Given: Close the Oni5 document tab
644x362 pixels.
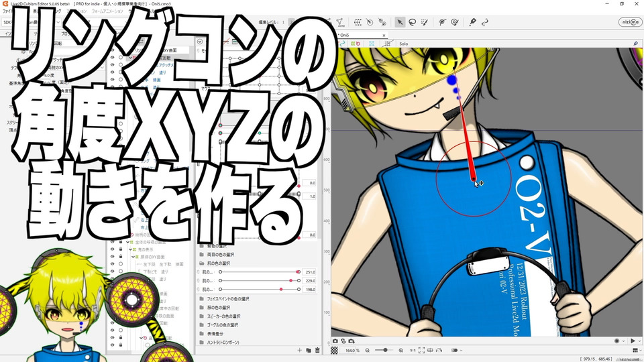Looking at the screenshot, I should 384,36.
